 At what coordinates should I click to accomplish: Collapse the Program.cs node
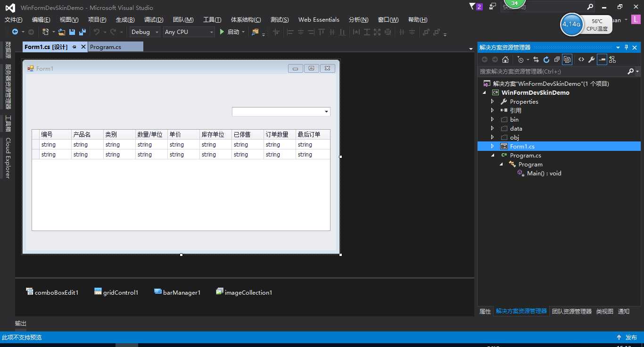click(493, 156)
